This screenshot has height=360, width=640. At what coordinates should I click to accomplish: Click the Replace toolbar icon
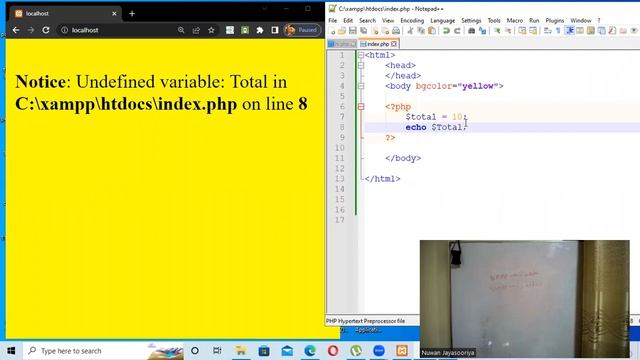(x=482, y=31)
